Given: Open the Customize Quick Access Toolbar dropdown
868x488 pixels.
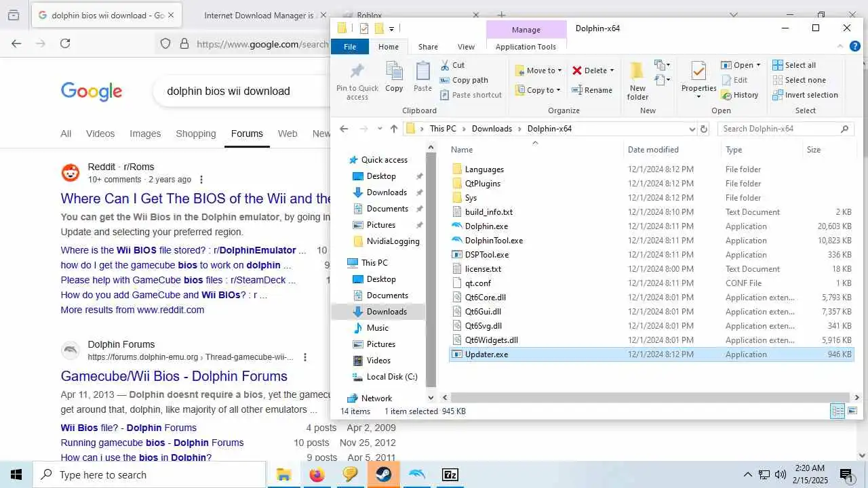Looking at the screenshot, I should pos(392,28).
